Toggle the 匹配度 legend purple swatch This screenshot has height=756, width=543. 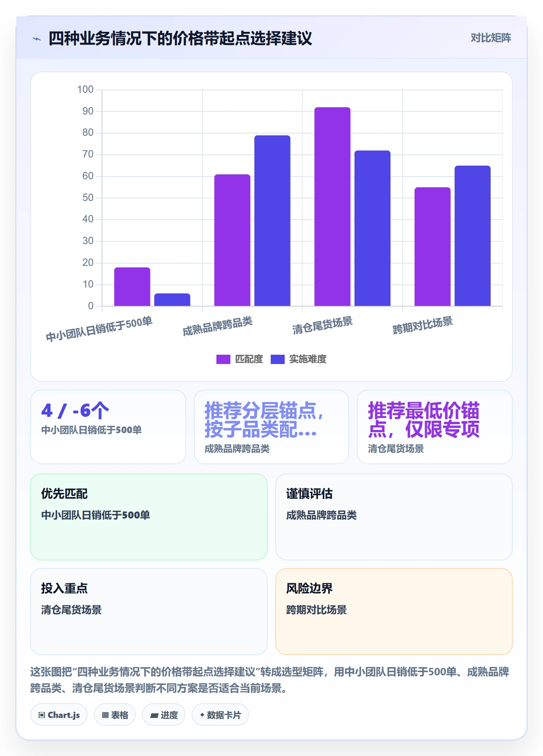pyautogui.click(x=223, y=359)
